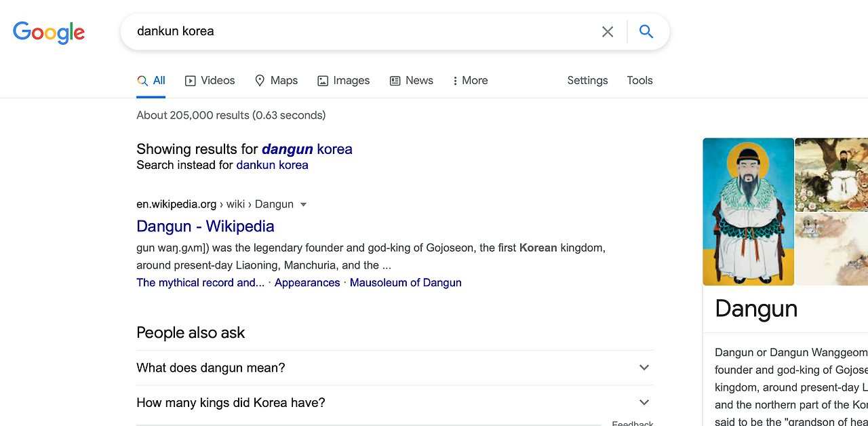
Task: Switch to the Videos tab
Action: point(210,80)
